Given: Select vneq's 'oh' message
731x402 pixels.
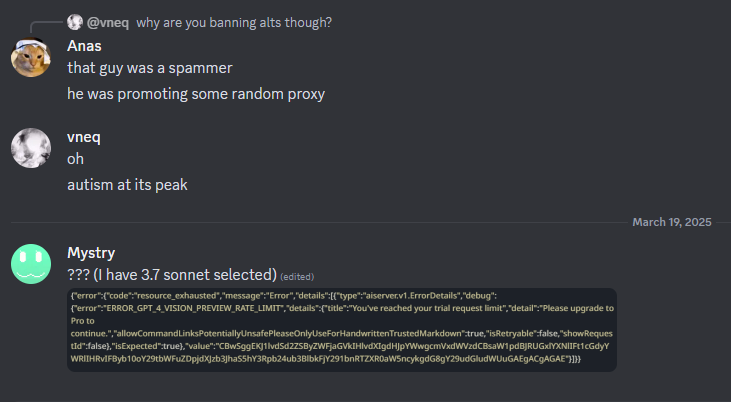Looking at the screenshot, I should 76,159.
